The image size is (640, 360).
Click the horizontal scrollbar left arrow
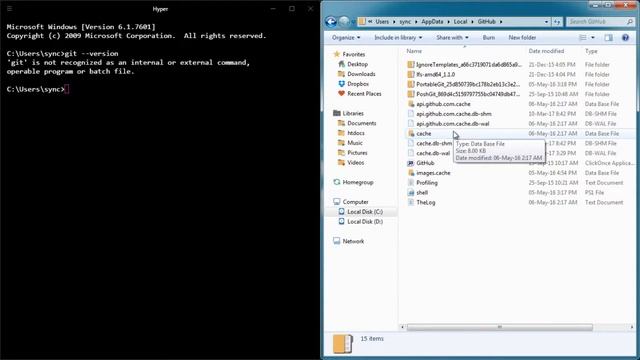click(402, 327)
